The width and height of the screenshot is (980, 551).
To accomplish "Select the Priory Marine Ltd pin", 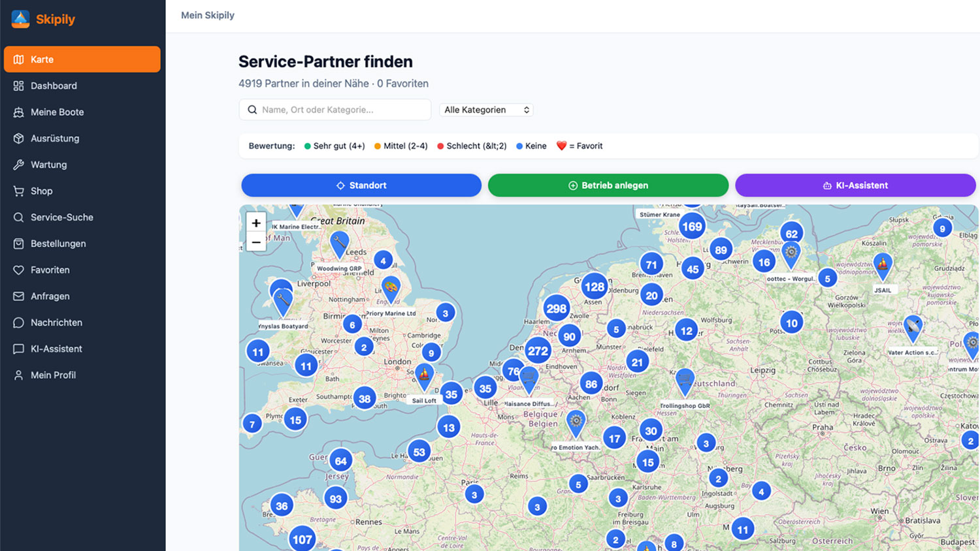I will (391, 290).
